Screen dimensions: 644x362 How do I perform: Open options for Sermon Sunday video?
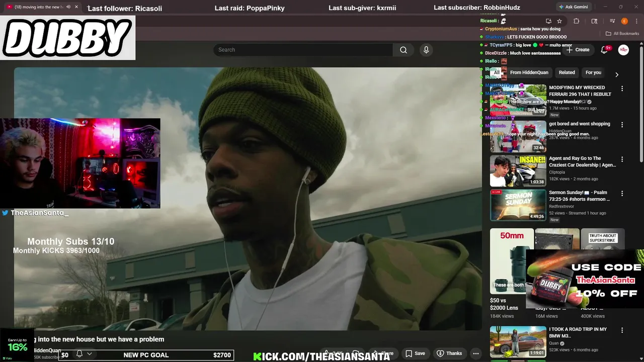tap(622, 194)
